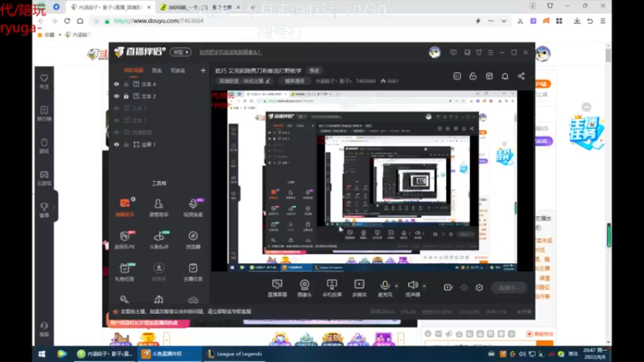
Task: Toggle visibility of layer 文本 4
Action: pyautogui.click(x=117, y=84)
